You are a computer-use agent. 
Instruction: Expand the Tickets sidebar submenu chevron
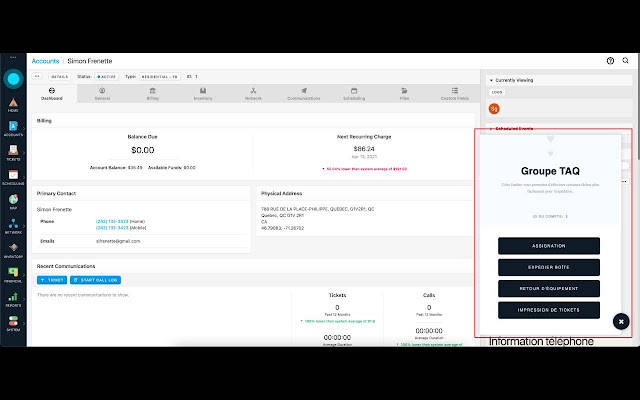(x=24, y=153)
